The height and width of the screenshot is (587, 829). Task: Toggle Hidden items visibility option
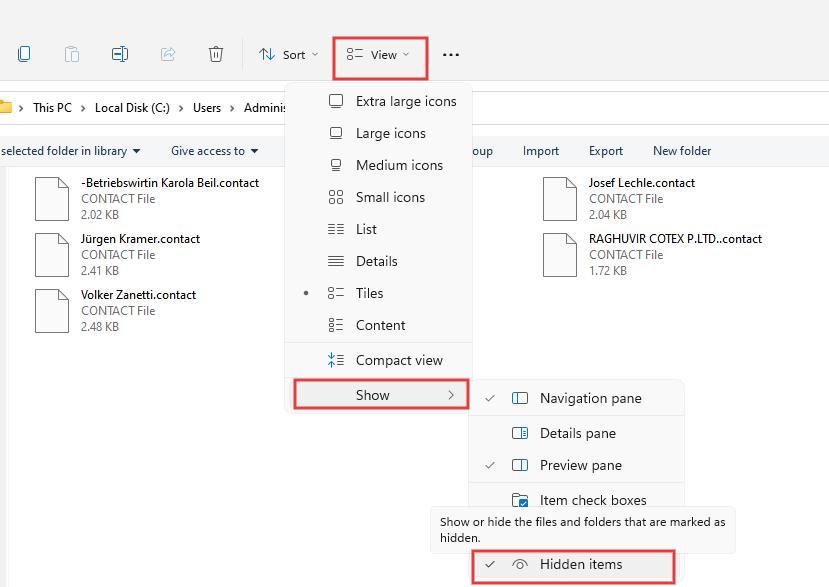click(580, 564)
